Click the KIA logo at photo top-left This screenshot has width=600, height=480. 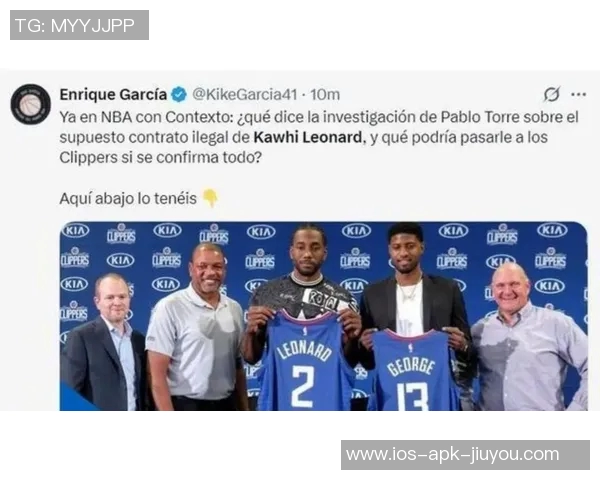pos(76,230)
